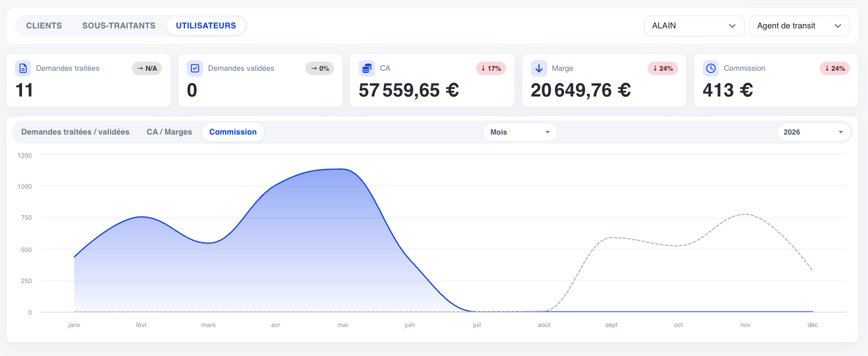Click the Demandes validées card label
Image resolution: width=868 pixels, height=356 pixels.
pyautogui.click(x=241, y=68)
